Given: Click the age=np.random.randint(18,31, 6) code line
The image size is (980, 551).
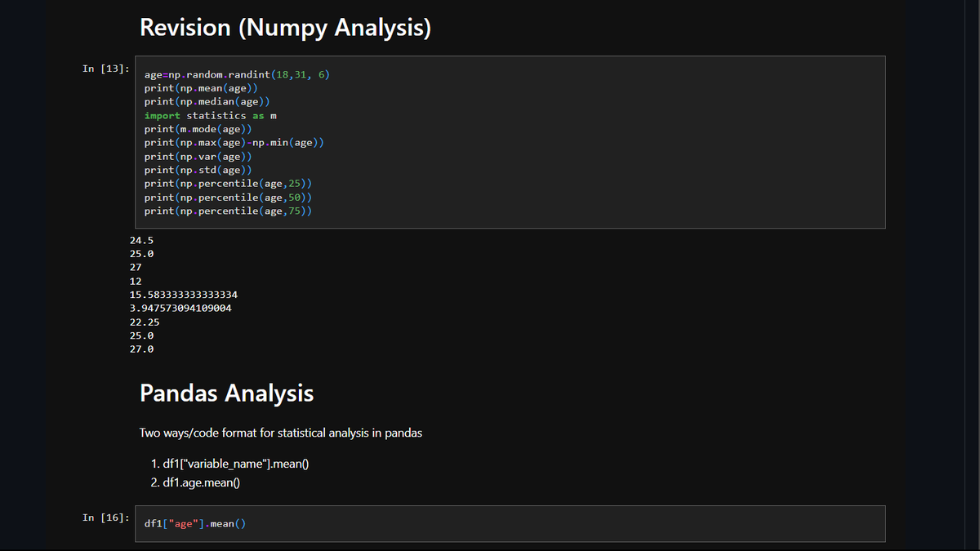Looking at the screenshot, I should pos(237,74).
